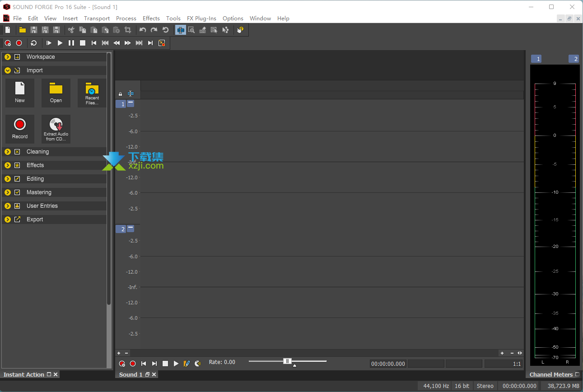
Task: Click Stop in the top transport toolbar
Action: [x=83, y=43]
